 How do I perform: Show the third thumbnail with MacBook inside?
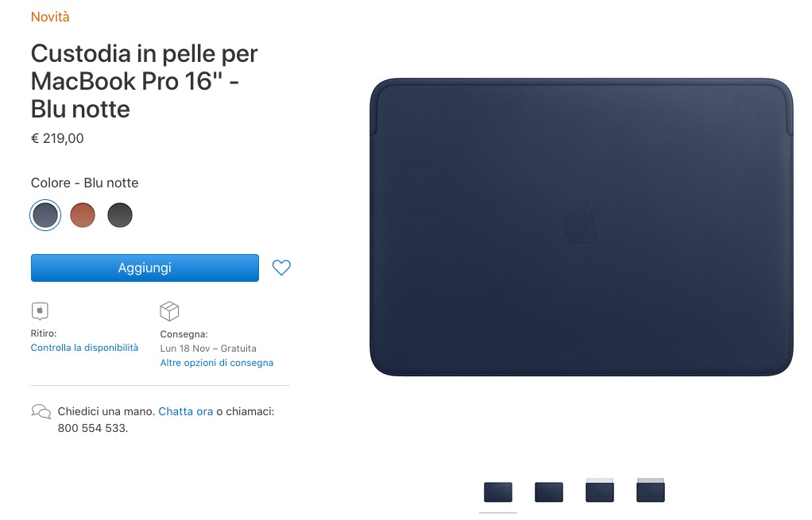[600, 490]
